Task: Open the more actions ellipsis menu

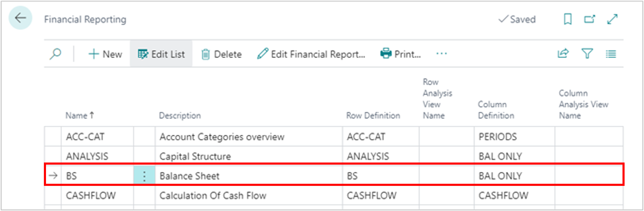Action: tap(441, 54)
